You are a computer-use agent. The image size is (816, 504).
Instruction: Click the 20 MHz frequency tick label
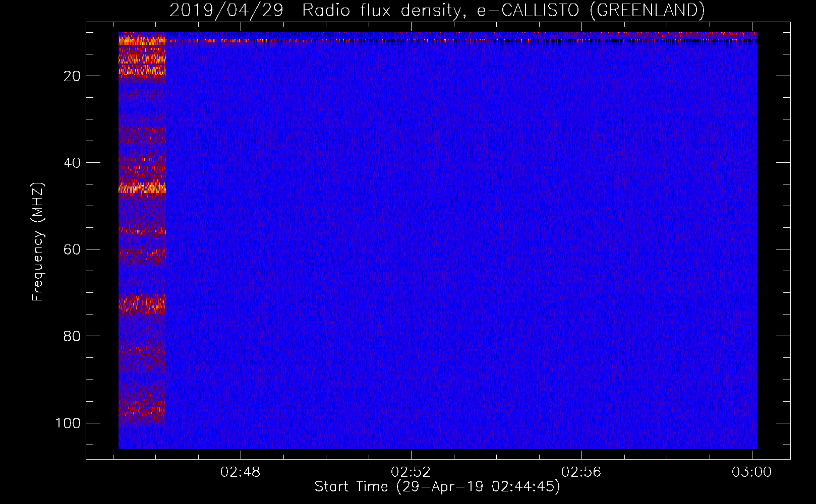click(72, 76)
